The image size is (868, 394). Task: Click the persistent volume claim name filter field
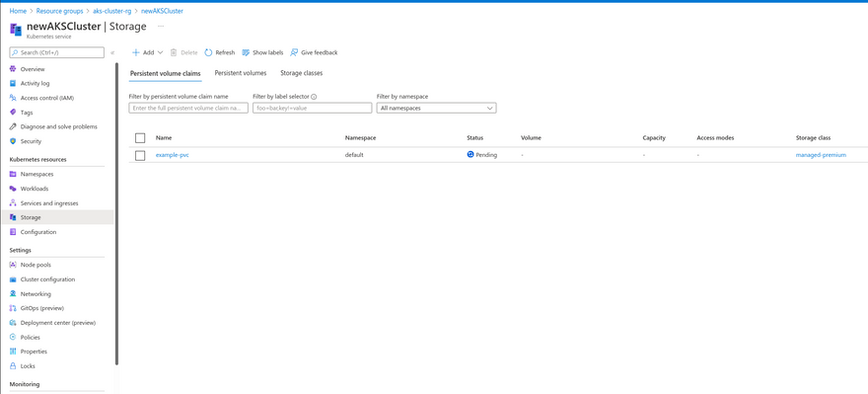[x=188, y=108]
